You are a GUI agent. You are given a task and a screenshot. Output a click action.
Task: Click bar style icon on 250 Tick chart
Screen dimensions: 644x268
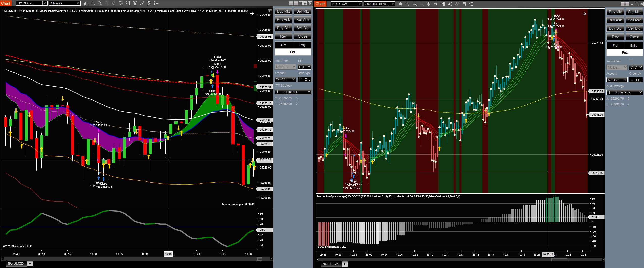point(400,4)
